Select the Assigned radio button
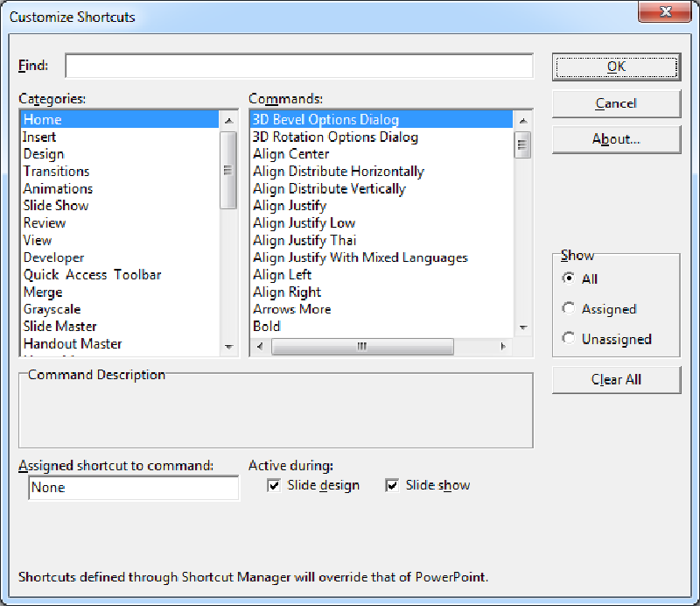The width and height of the screenshot is (700, 606). click(569, 308)
